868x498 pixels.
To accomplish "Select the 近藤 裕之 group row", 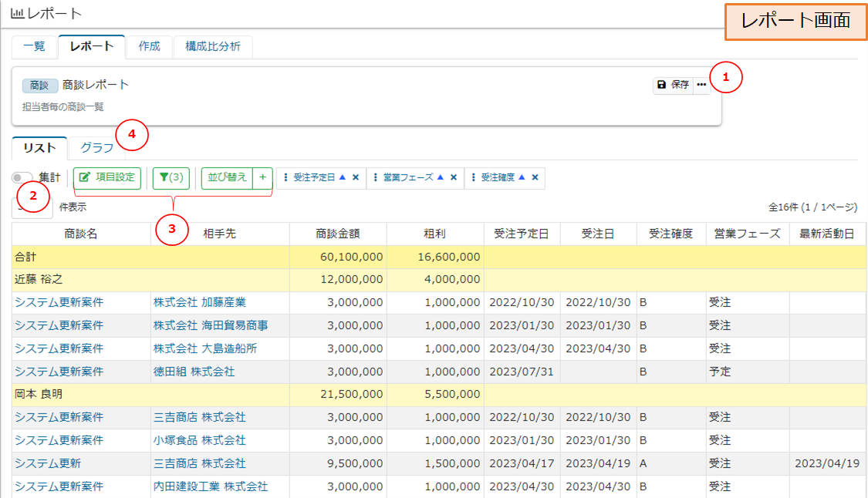I will pos(439,280).
